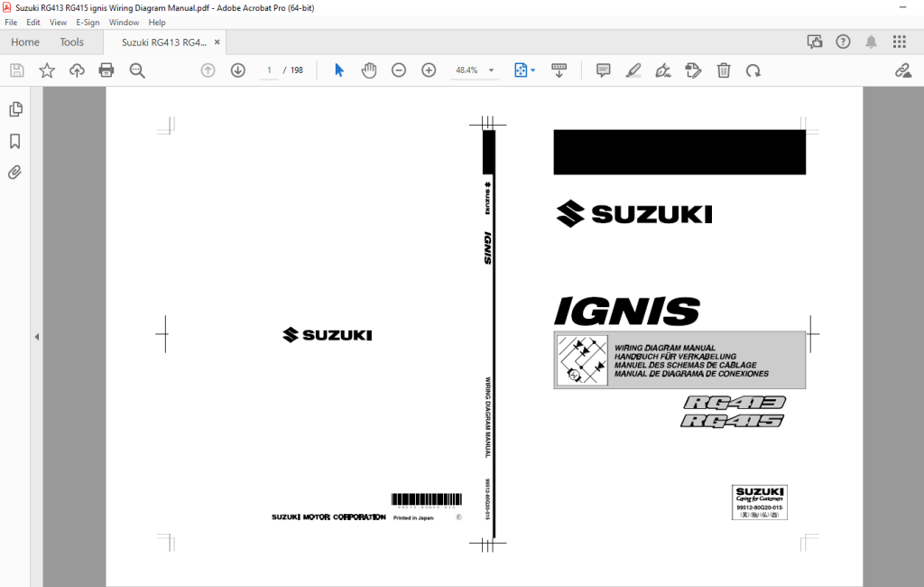Open the Attachments paperclip panel
This screenshot has height=587, width=924.
14,172
